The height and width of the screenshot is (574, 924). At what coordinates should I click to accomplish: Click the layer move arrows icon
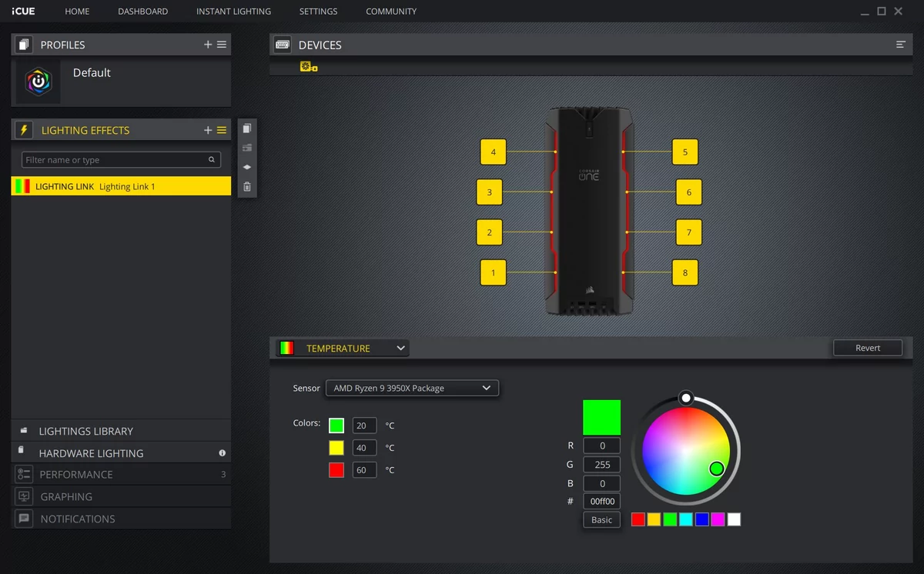tap(246, 167)
